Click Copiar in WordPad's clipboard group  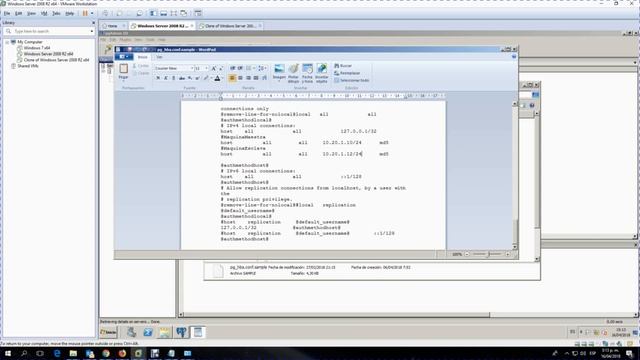[x=141, y=73]
